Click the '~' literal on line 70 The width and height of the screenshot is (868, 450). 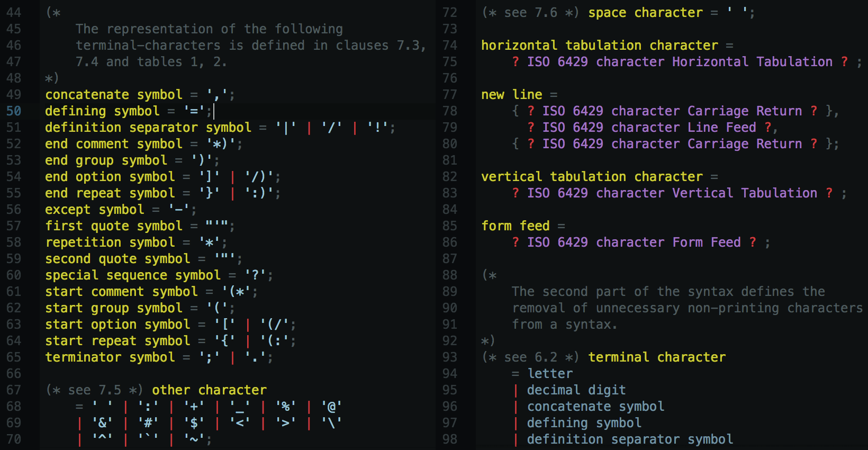click(x=194, y=439)
